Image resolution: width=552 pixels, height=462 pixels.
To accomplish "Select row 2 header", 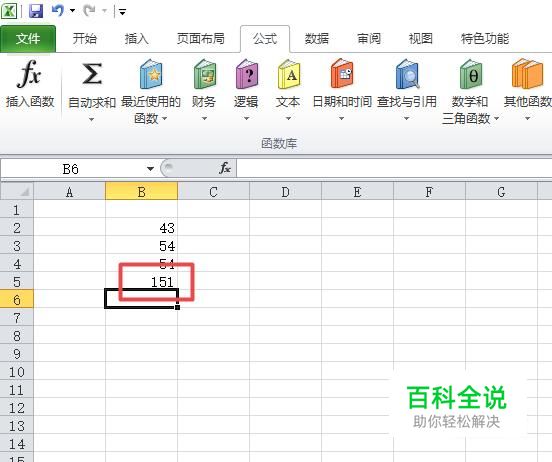I will pyautogui.click(x=17, y=228).
